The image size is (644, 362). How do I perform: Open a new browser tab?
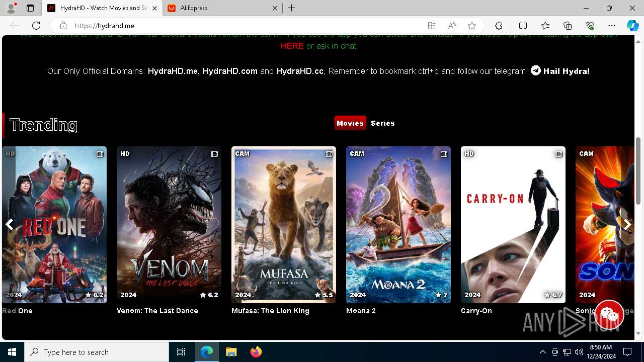tap(292, 8)
